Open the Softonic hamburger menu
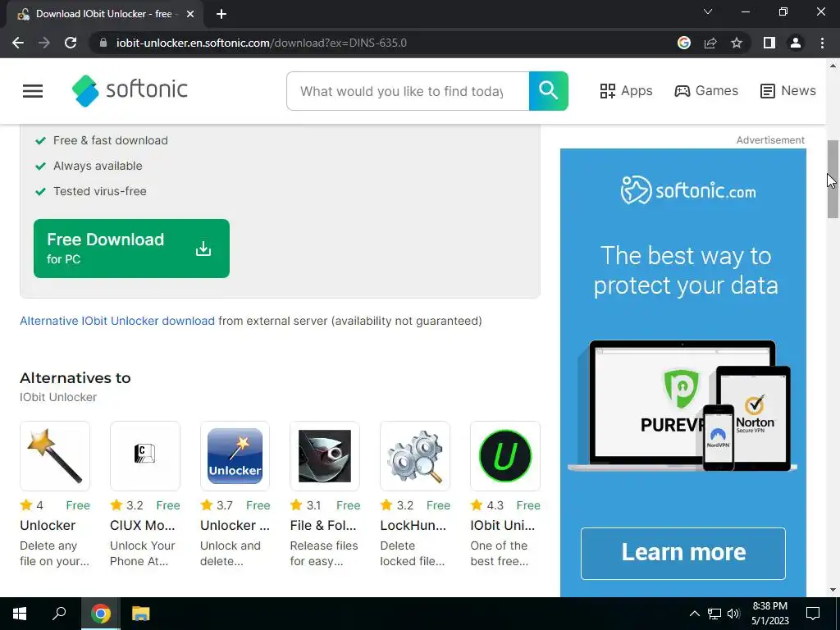 coord(33,91)
